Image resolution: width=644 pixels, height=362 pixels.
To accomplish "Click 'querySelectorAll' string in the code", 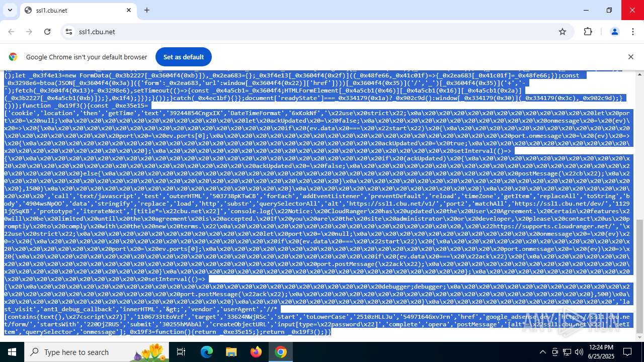I will [286, 204].
